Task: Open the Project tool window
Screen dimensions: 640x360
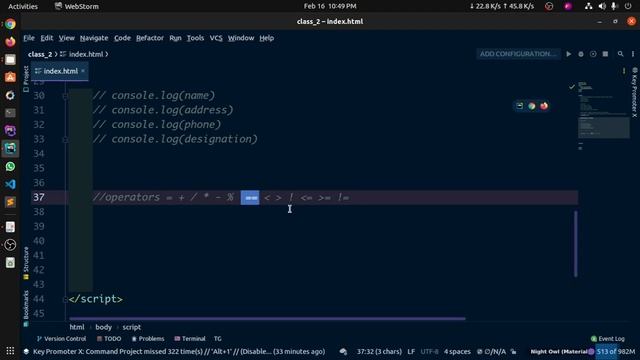Action: pos(26,79)
